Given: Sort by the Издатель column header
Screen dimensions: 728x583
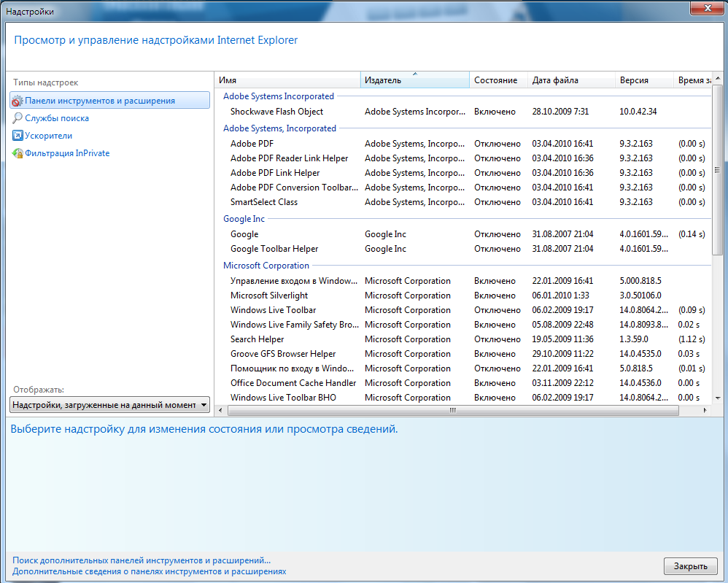Looking at the screenshot, I should (x=415, y=80).
